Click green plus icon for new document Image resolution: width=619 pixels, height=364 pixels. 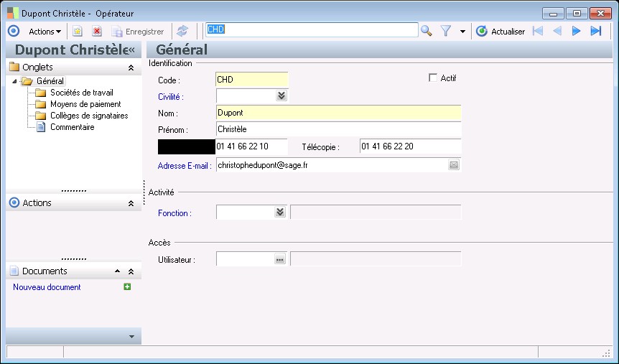click(127, 287)
